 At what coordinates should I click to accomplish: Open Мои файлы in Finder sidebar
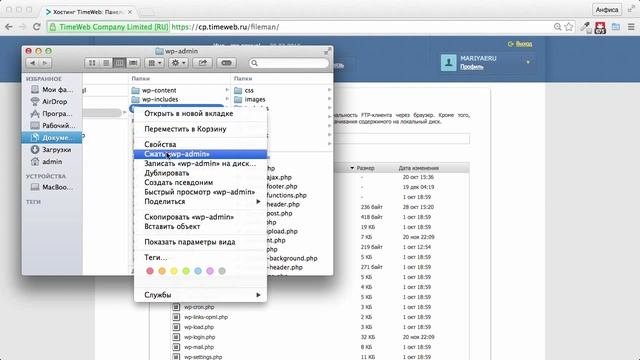[x=51, y=89]
